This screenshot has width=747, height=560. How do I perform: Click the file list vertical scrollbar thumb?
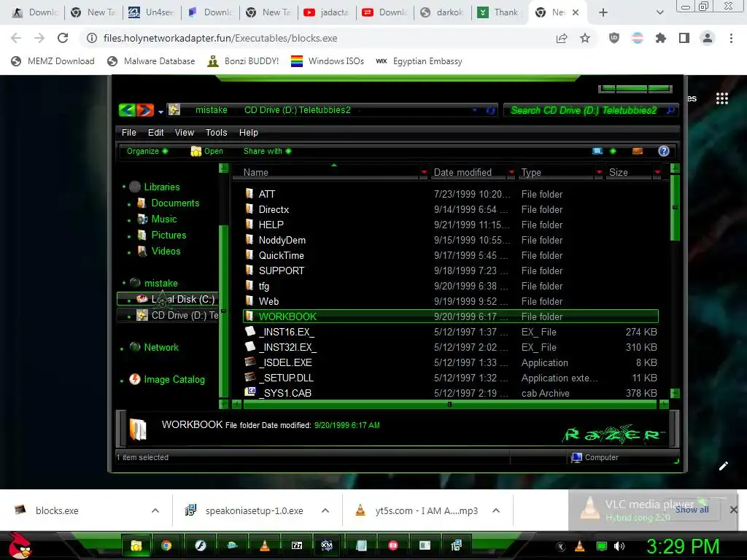pos(675,207)
